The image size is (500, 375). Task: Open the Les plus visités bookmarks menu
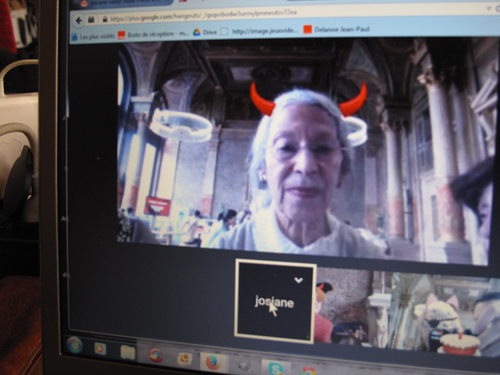tap(94, 36)
